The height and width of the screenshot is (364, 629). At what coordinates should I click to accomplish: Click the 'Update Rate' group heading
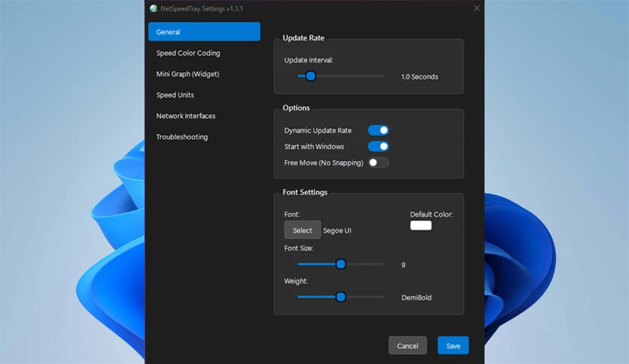[x=303, y=38]
